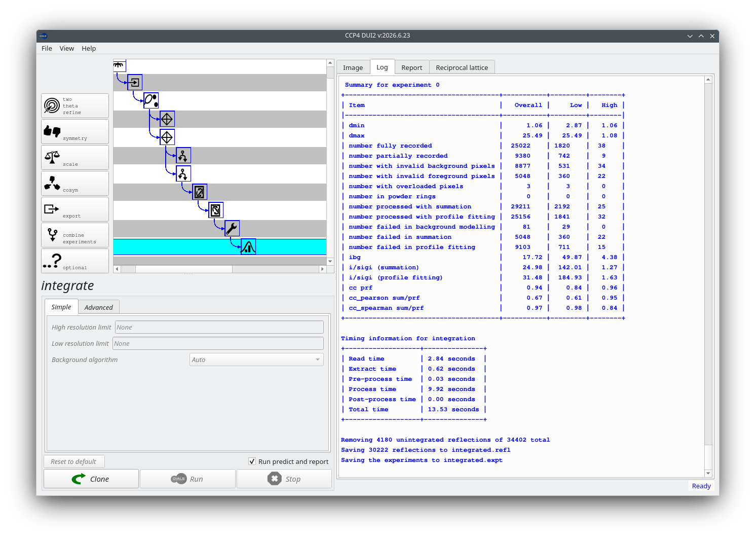Select the Advanced parameters tab

(x=99, y=307)
